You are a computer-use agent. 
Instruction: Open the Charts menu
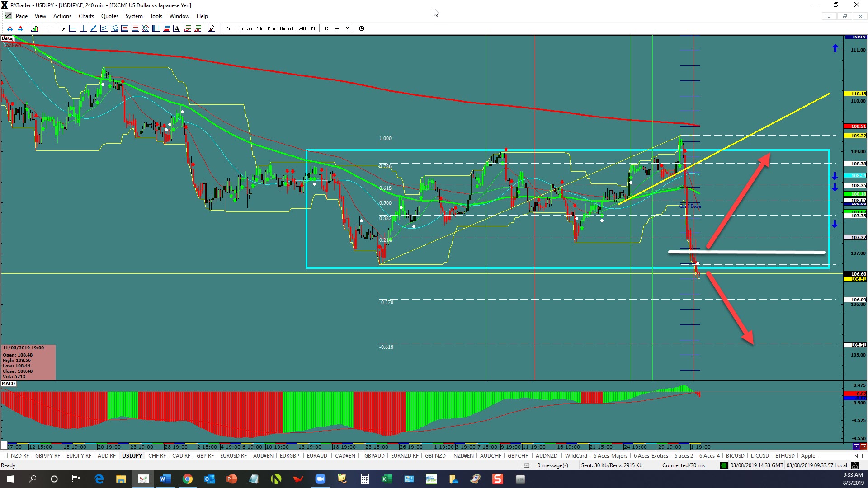[86, 16]
